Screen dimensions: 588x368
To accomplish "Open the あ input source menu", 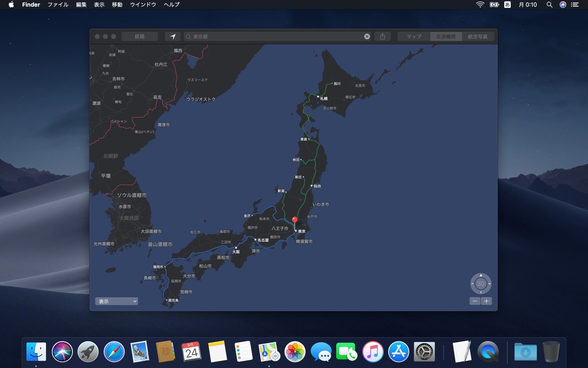I will point(508,5).
